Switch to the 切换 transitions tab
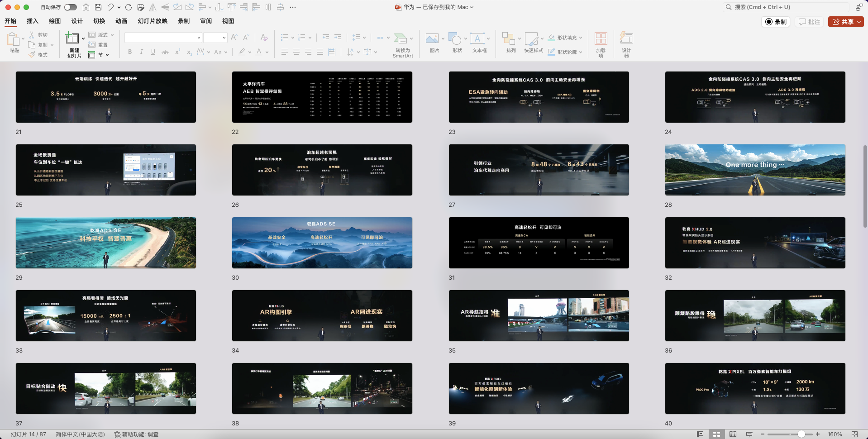Image resolution: width=868 pixels, height=439 pixels. (x=99, y=21)
